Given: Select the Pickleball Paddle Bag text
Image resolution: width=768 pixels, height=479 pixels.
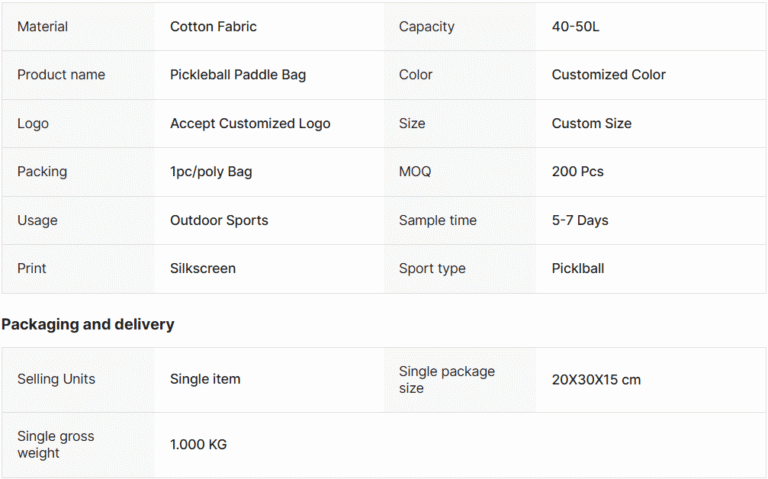Looking at the screenshot, I should (x=238, y=75).
